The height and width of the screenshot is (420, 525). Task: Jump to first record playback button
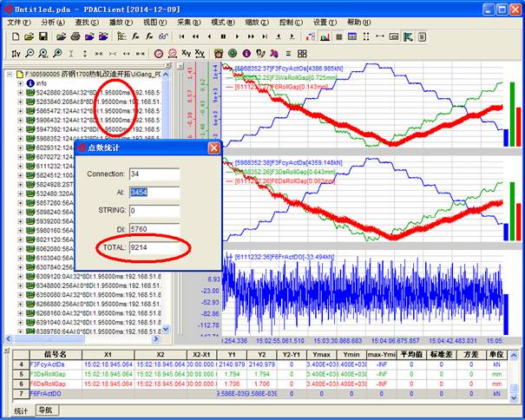[x=181, y=36]
